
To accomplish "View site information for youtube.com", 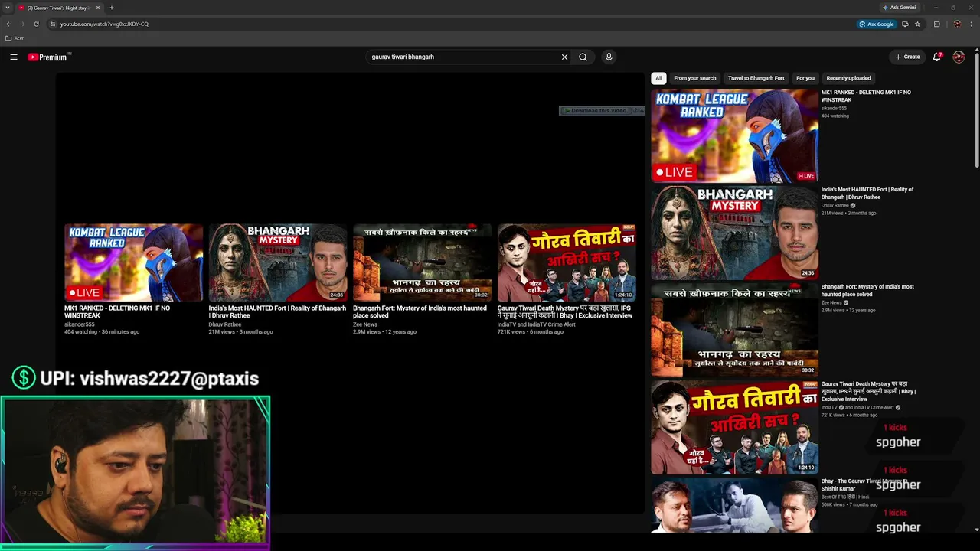I will [53, 24].
